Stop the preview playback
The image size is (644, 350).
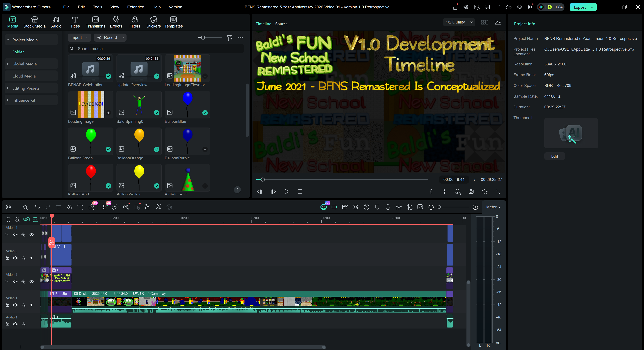[x=300, y=191]
